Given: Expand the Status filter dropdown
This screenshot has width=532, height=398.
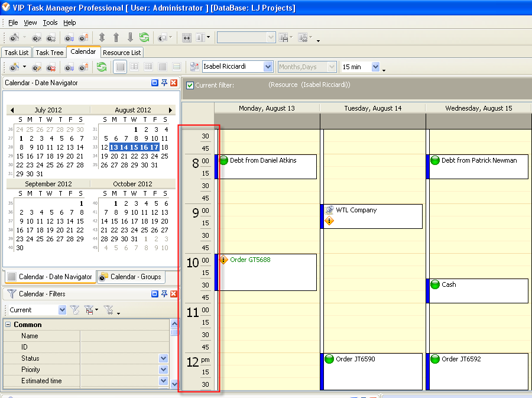Looking at the screenshot, I should tap(163, 358).
